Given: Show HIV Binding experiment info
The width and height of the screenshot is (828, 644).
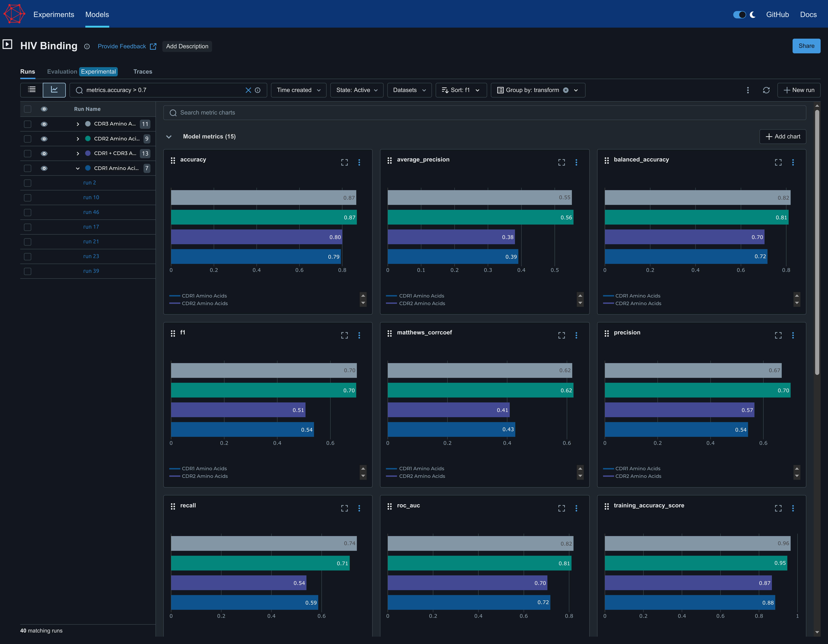Looking at the screenshot, I should coord(87,47).
